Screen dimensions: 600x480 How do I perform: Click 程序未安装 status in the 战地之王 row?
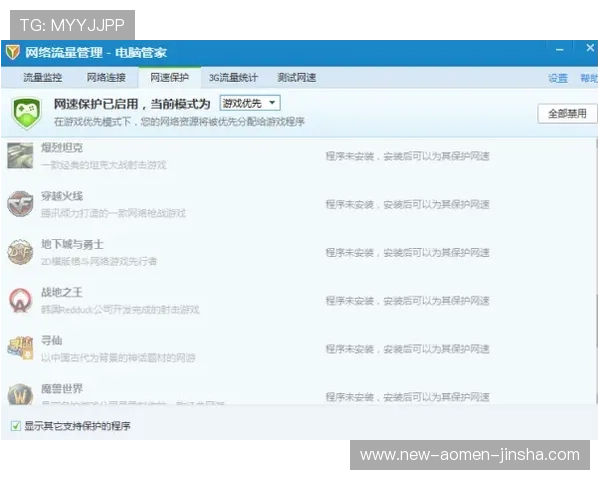point(408,301)
